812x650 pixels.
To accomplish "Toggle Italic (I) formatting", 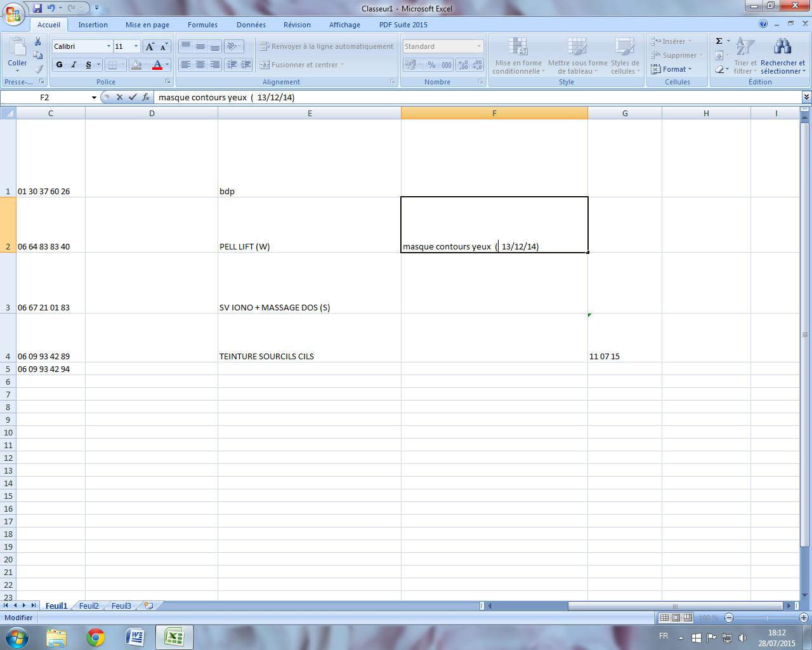I will coord(74,65).
